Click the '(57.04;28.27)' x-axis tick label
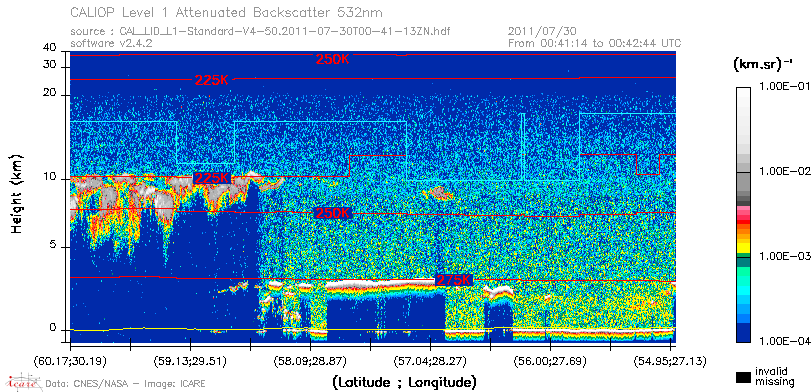The width and height of the screenshot is (811, 392). pyautogui.click(x=430, y=361)
